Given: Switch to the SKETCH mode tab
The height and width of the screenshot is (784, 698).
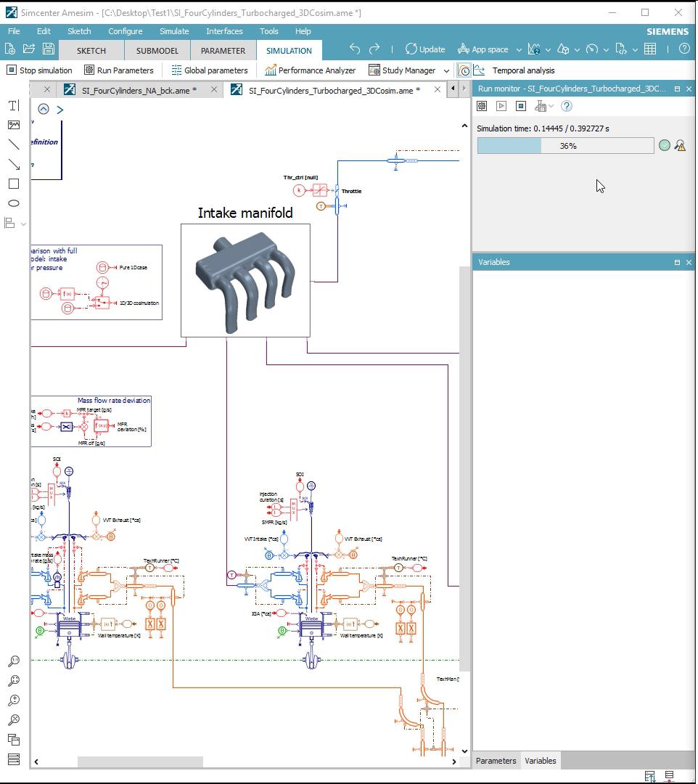Looking at the screenshot, I should (91, 51).
